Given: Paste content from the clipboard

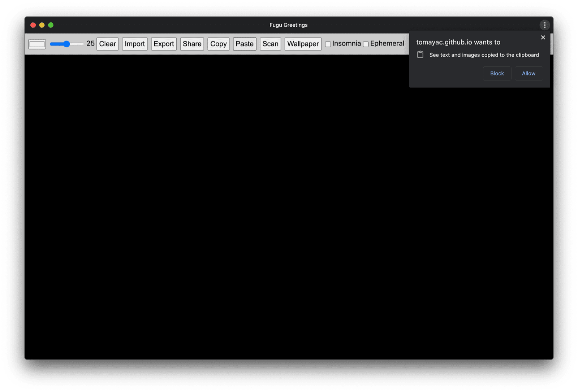Looking at the screenshot, I should click(245, 44).
